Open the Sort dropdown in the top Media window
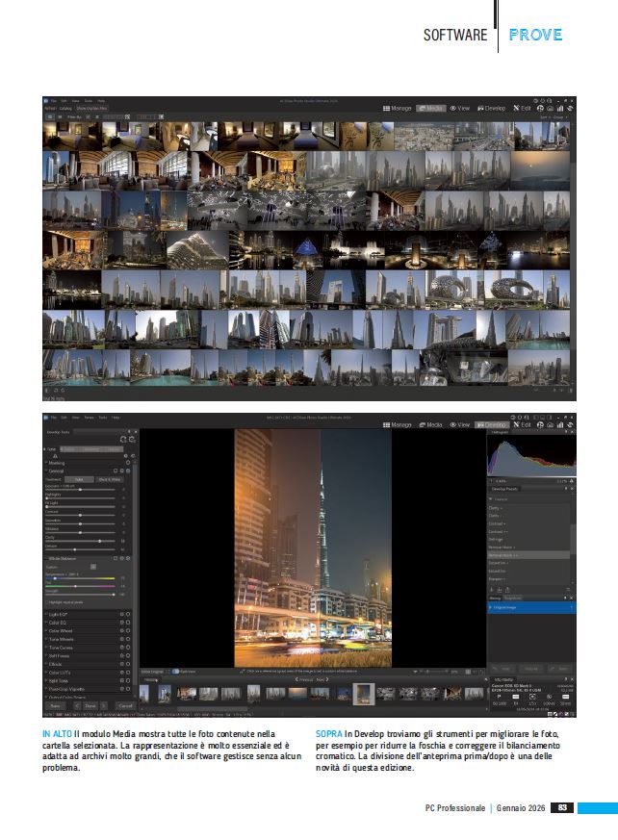Screen dimensions: 618x840 (544, 116)
